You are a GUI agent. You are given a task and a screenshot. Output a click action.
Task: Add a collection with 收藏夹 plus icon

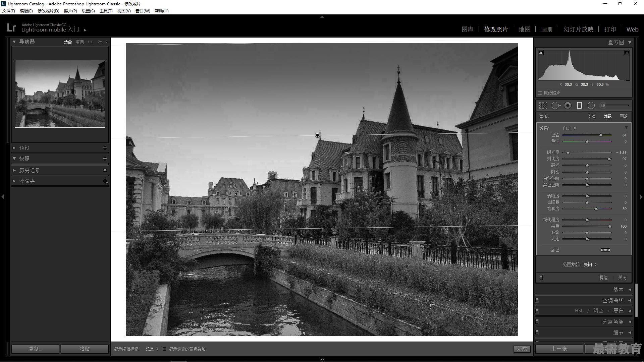click(105, 181)
